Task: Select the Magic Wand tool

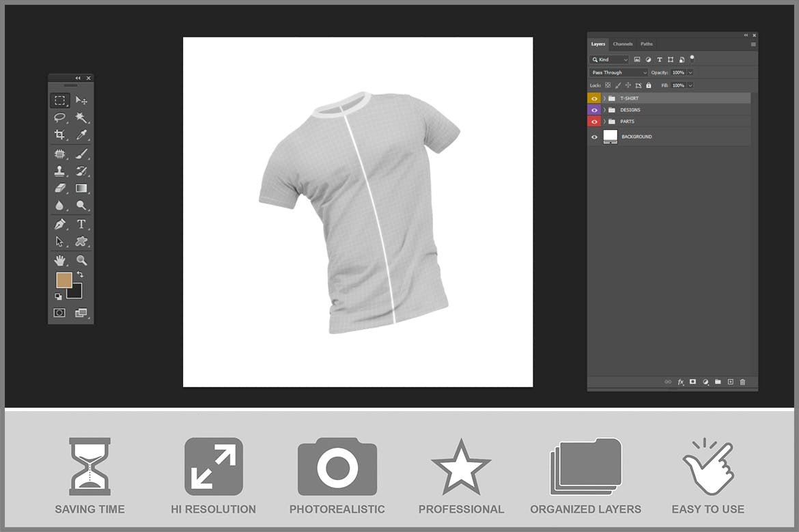Action: [82, 118]
